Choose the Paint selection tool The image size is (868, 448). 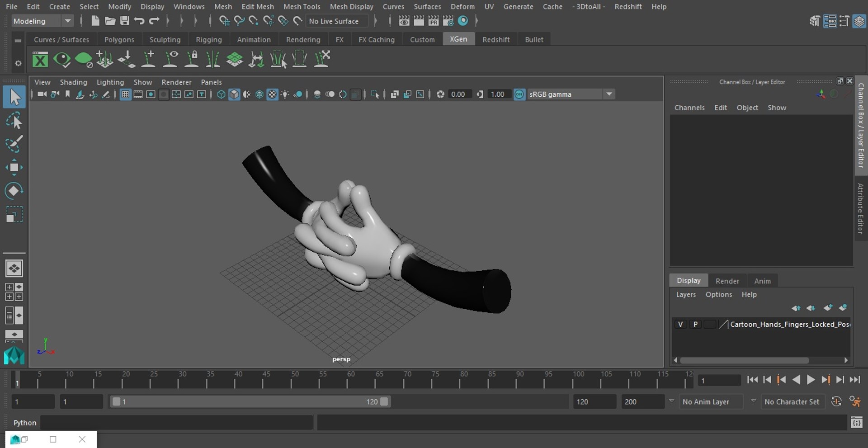14,144
